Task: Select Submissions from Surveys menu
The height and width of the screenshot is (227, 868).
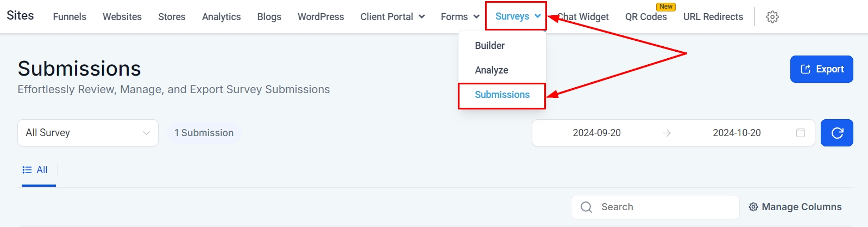Action: (x=502, y=95)
